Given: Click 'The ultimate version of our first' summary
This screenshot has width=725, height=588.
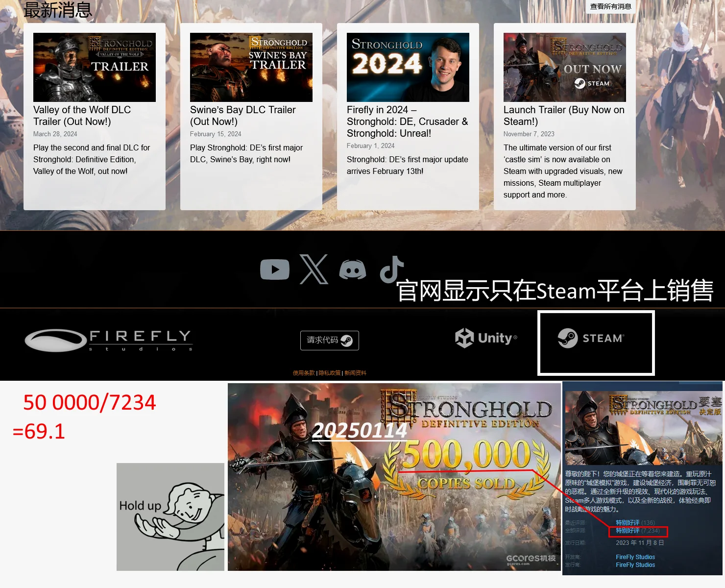Looking at the screenshot, I should coord(563,171).
